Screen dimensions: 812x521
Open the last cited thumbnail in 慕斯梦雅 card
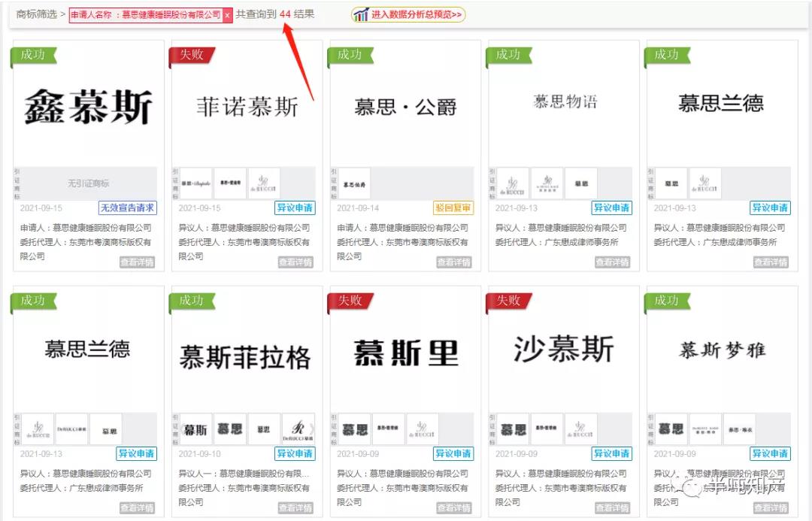740,429
